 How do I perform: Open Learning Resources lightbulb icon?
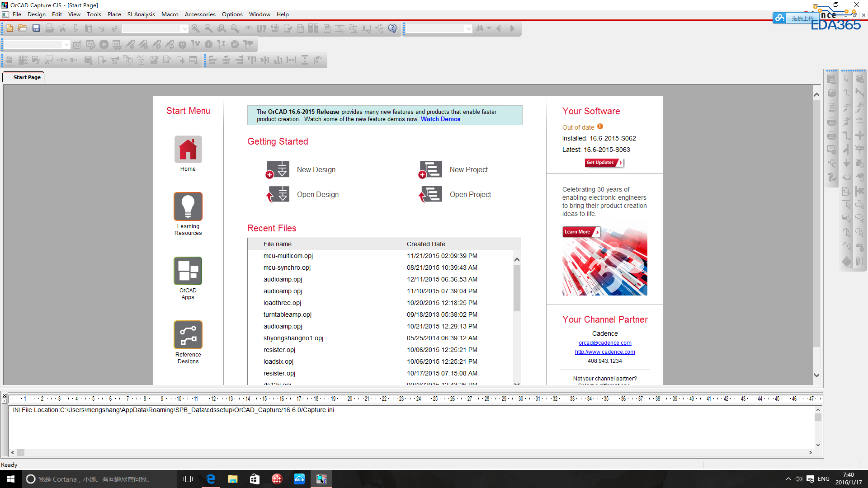coord(188,206)
